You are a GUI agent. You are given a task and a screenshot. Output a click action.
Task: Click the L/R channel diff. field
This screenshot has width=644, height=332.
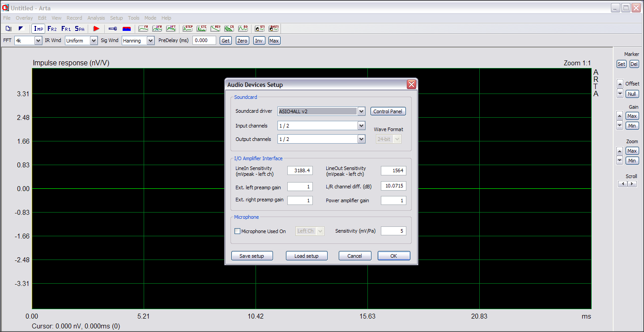(x=393, y=186)
